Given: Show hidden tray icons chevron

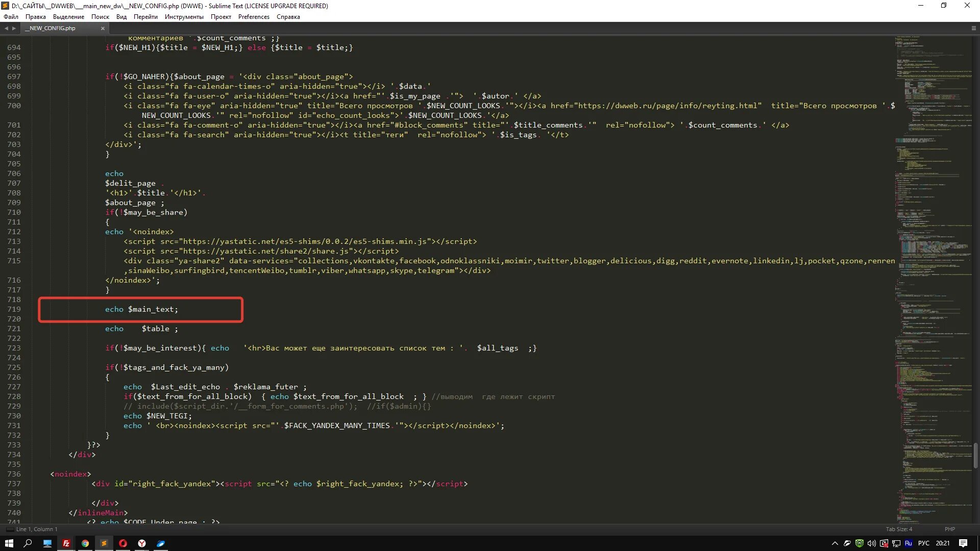Looking at the screenshot, I should click(835, 543).
